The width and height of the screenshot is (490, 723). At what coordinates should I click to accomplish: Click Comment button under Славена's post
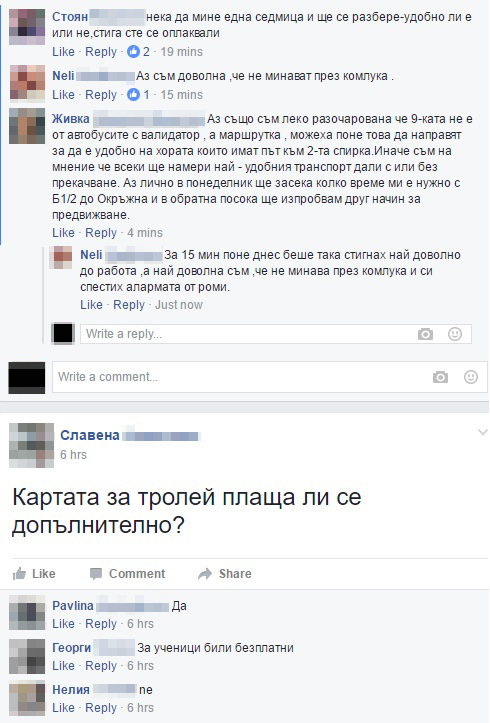click(x=127, y=574)
